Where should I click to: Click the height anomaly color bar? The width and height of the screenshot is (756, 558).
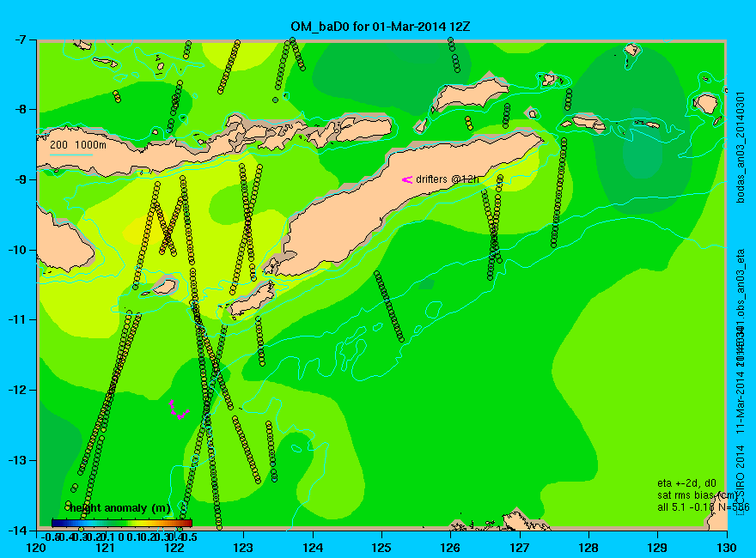tap(122, 523)
